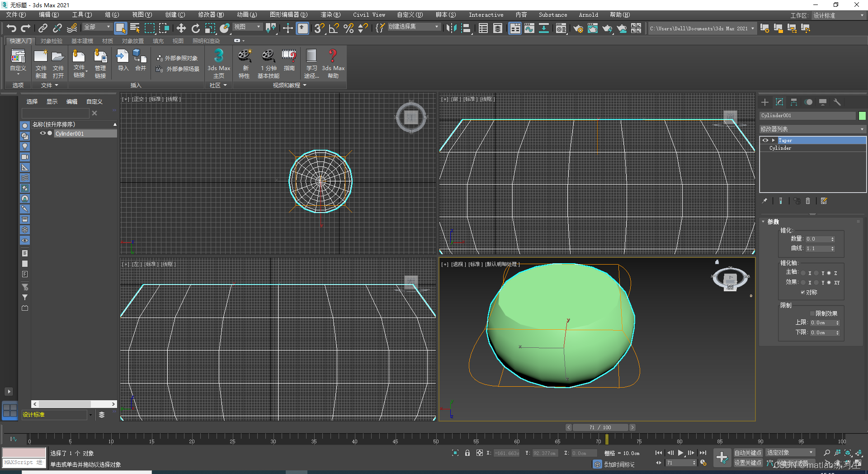Image resolution: width=868 pixels, height=474 pixels.
Task: Open the Render Setup icon
Action: click(579, 28)
